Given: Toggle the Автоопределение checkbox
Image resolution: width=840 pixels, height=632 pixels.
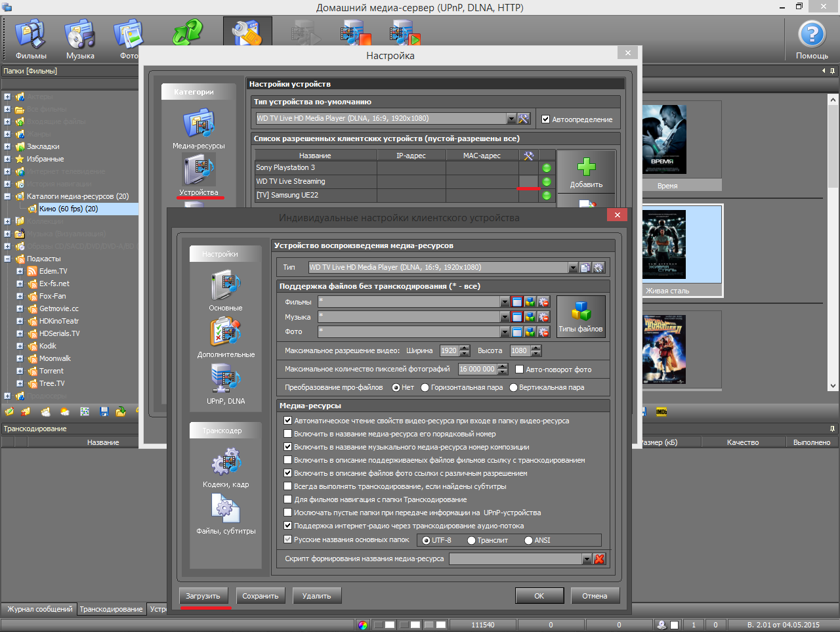Looking at the screenshot, I should [x=545, y=119].
